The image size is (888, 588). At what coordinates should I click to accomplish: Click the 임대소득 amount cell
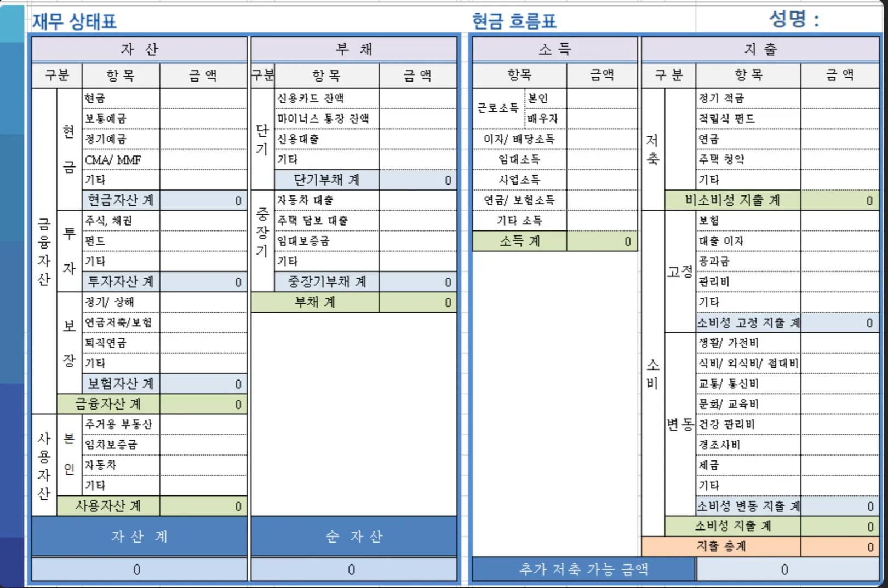pos(603,159)
